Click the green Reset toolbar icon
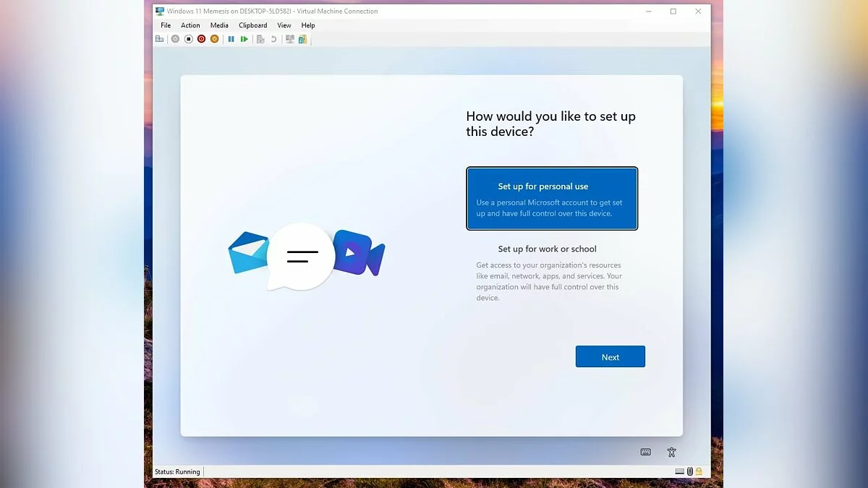The height and width of the screenshot is (488, 868). pos(244,39)
